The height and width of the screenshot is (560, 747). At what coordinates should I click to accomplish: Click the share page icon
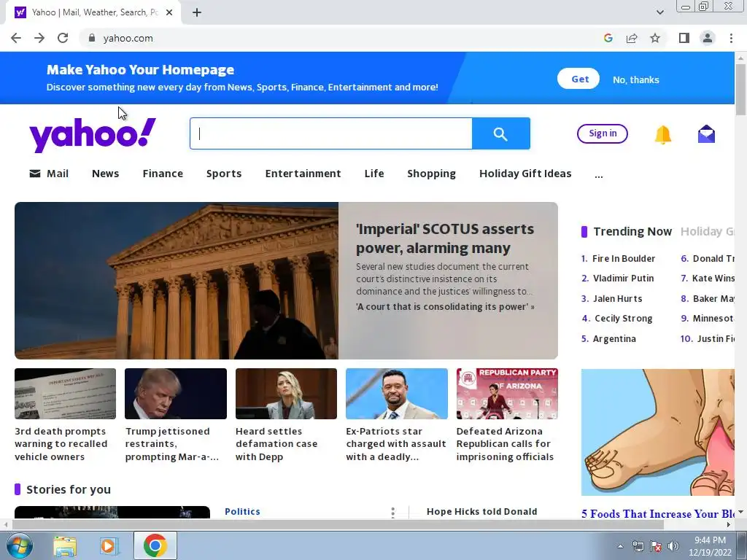632,38
